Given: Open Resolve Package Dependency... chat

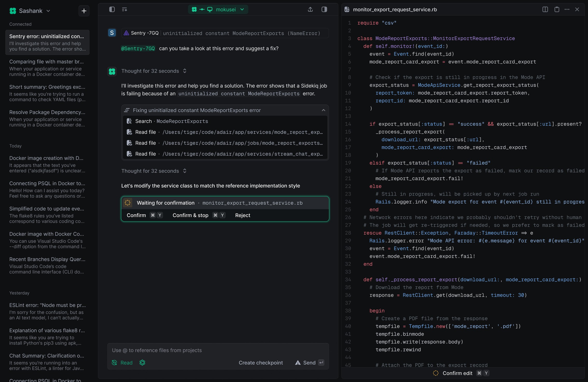Looking at the screenshot, I should (47, 118).
